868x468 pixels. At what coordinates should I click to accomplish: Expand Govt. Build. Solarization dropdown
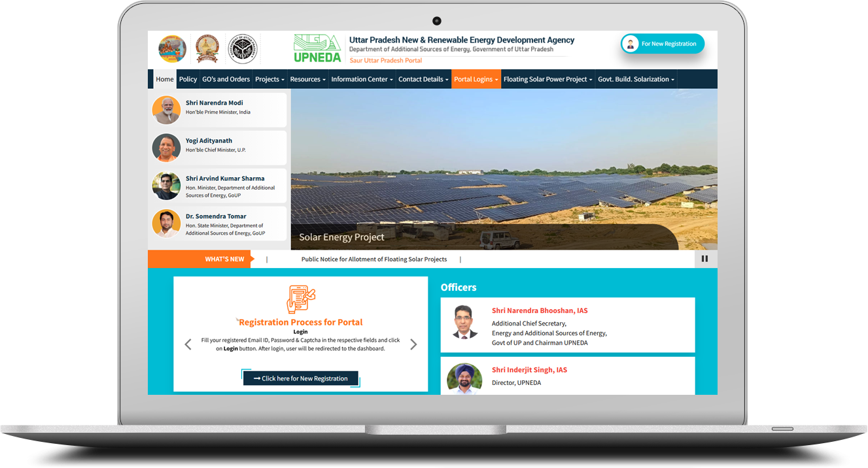636,79
